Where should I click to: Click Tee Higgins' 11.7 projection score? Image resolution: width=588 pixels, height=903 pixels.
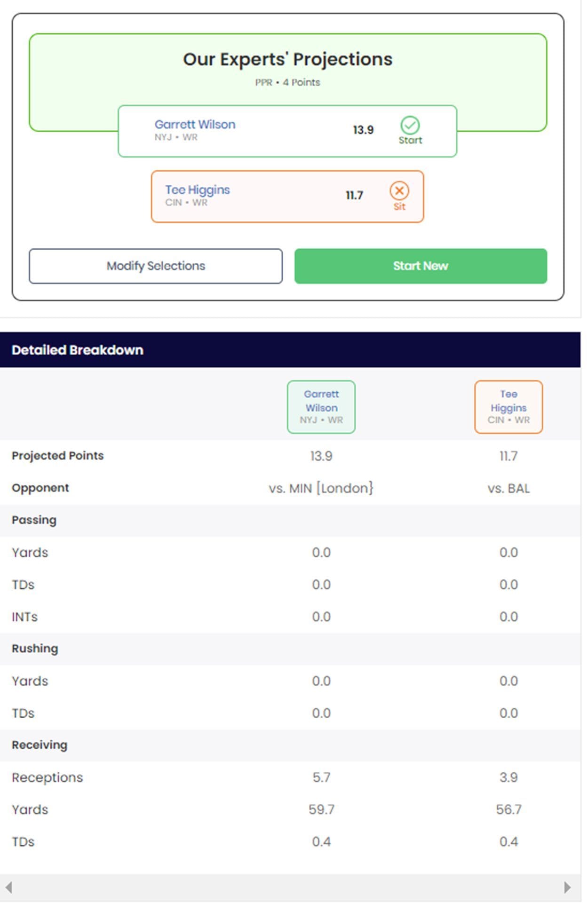click(x=354, y=196)
